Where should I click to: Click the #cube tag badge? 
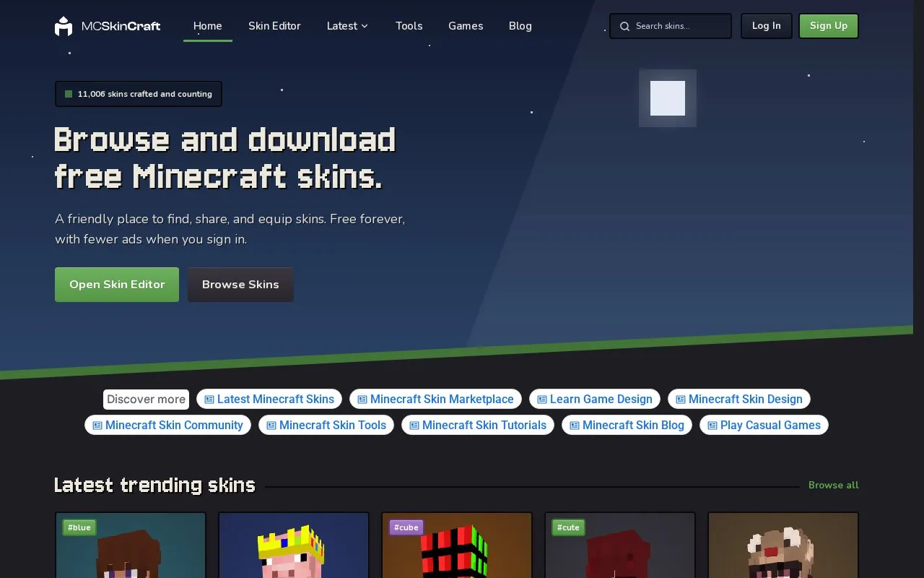(406, 527)
